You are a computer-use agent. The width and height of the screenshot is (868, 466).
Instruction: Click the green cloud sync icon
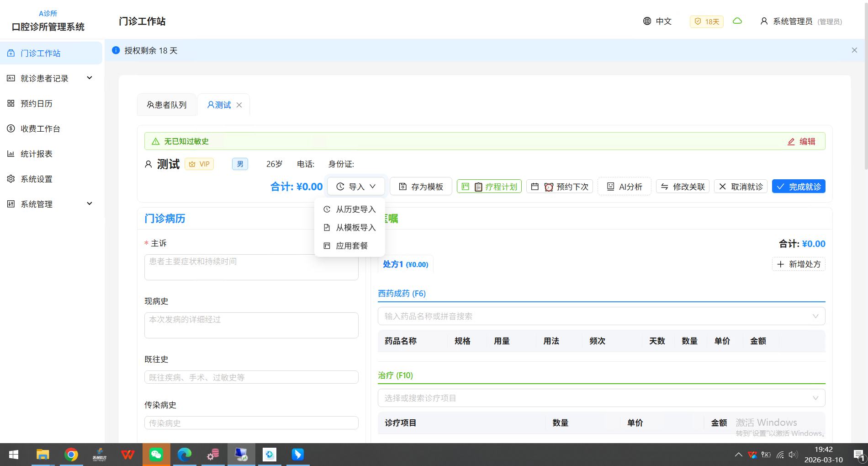coord(737,21)
